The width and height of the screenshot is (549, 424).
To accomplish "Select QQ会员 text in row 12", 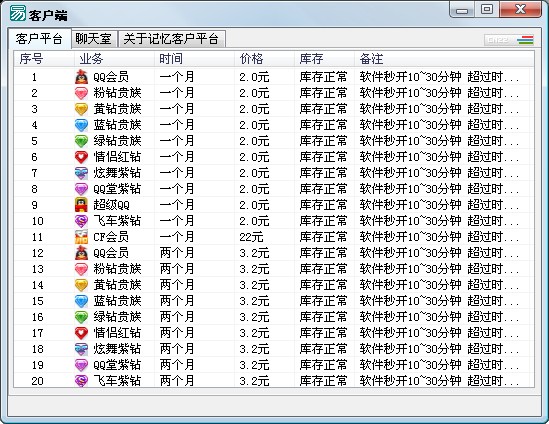I will pos(111,253).
